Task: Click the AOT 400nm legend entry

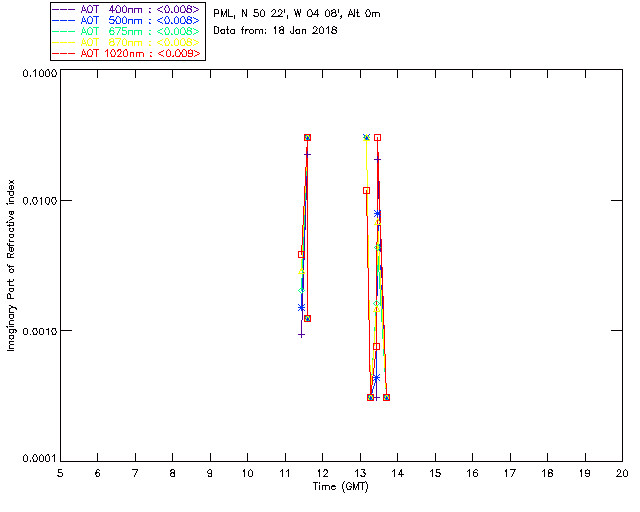Action: pyautogui.click(x=127, y=9)
